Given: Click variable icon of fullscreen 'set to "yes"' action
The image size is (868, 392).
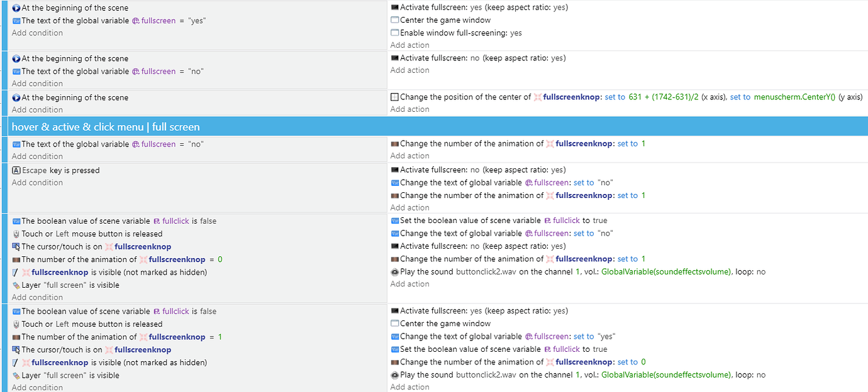Looking at the screenshot, I should coord(395,336).
